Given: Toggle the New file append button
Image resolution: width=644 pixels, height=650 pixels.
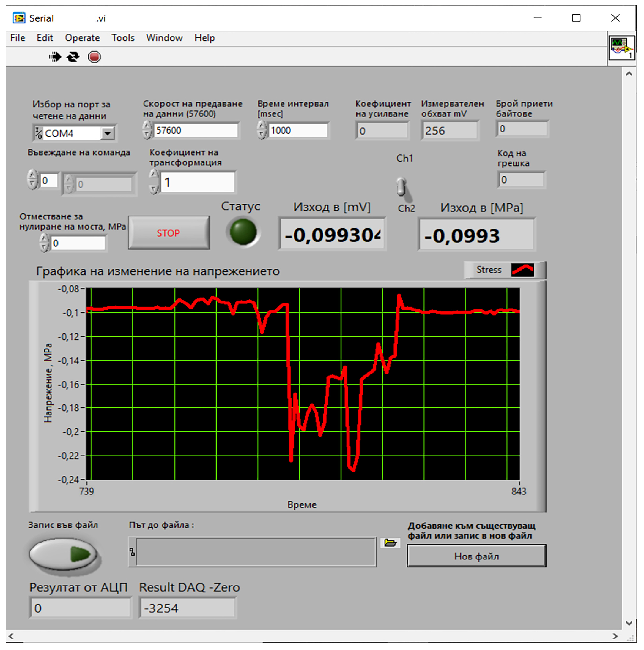Looking at the screenshot, I should (476, 556).
